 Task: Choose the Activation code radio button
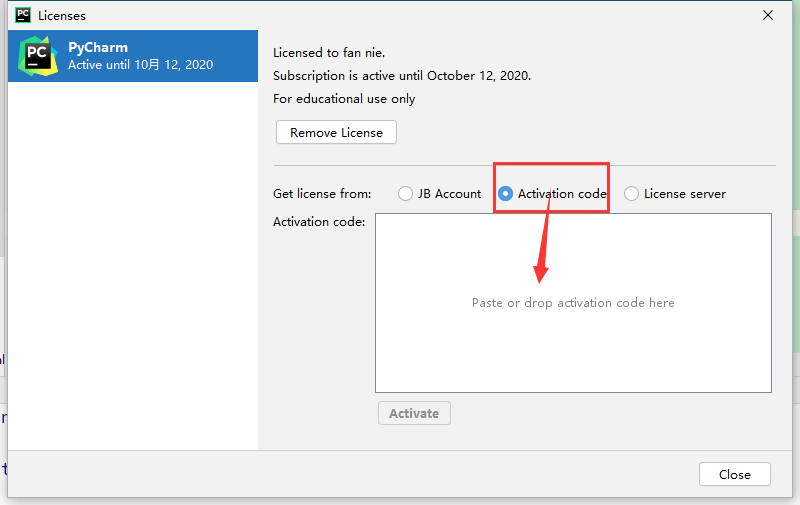pos(506,194)
